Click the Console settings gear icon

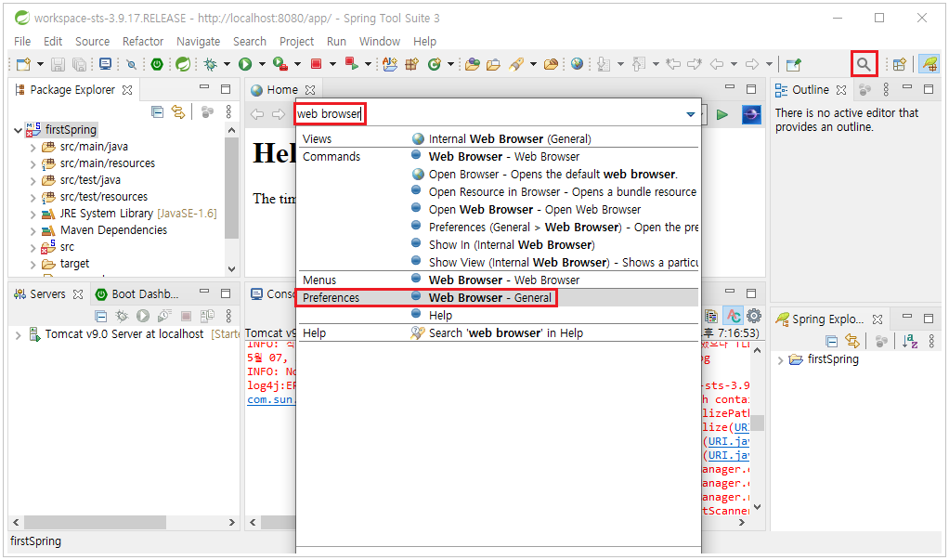pyautogui.click(x=754, y=316)
